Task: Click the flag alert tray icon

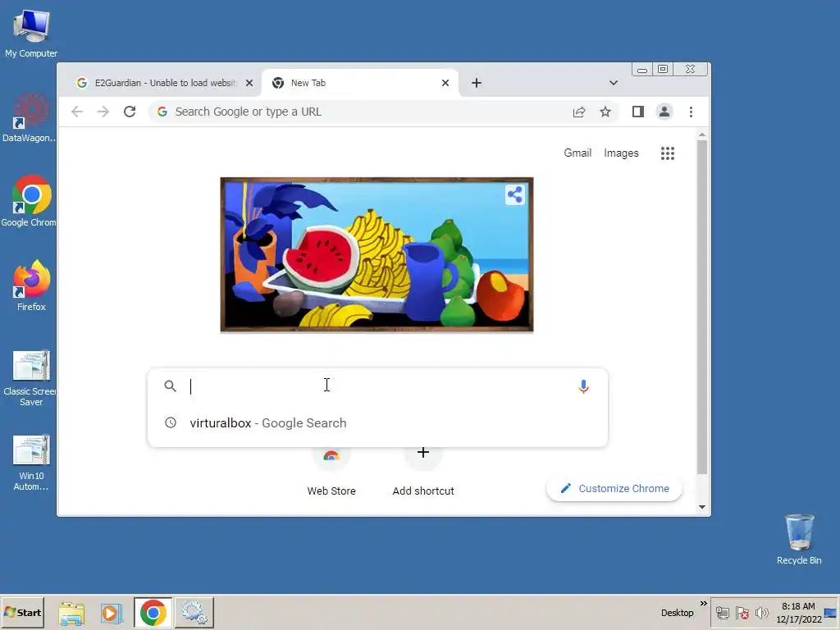Action: 742,612
